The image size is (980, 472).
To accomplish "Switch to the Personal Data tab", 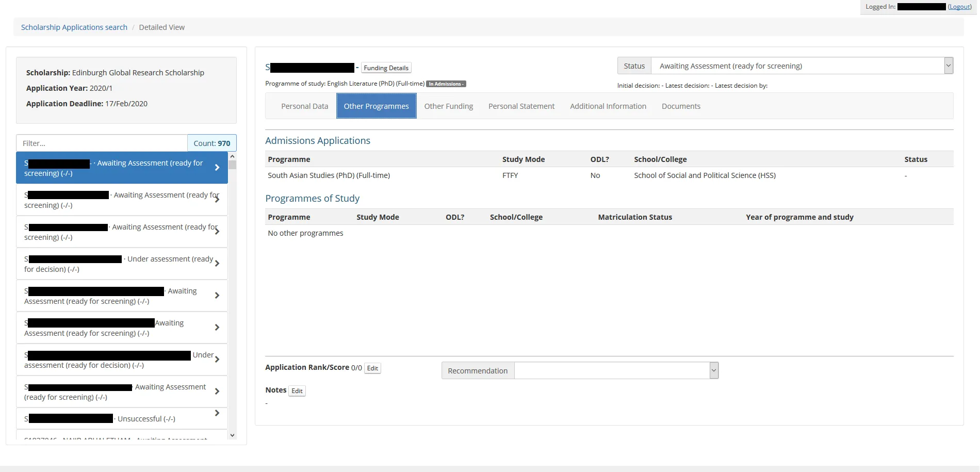I will [x=304, y=106].
